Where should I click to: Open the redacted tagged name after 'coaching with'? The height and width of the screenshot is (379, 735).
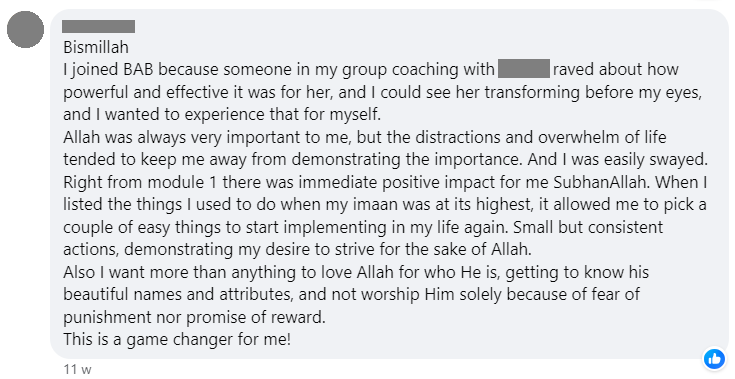[x=524, y=69]
